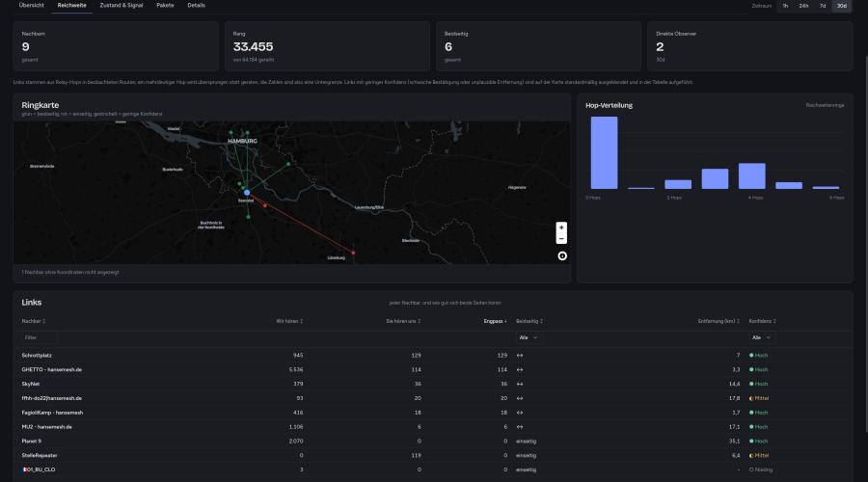
Task: Sort table by Wir hören column
Action: [289, 321]
